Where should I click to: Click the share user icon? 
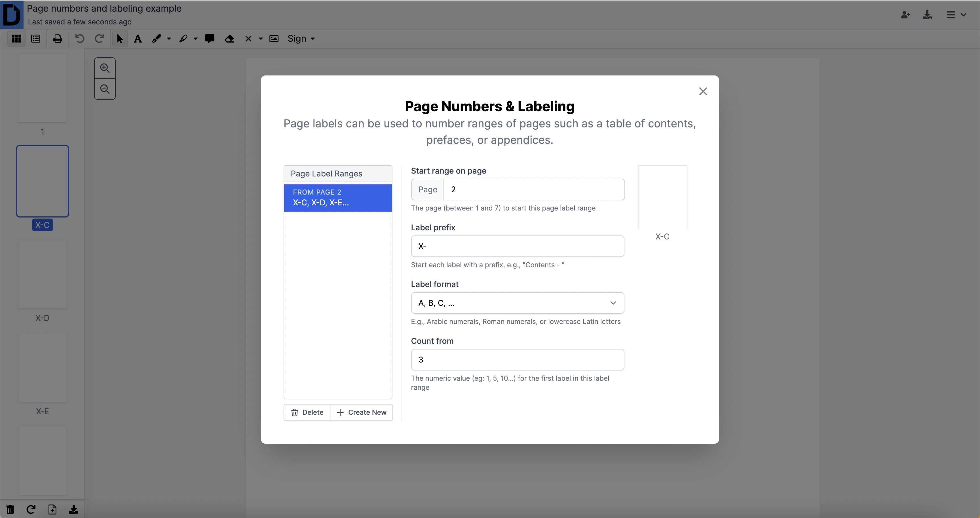(905, 15)
